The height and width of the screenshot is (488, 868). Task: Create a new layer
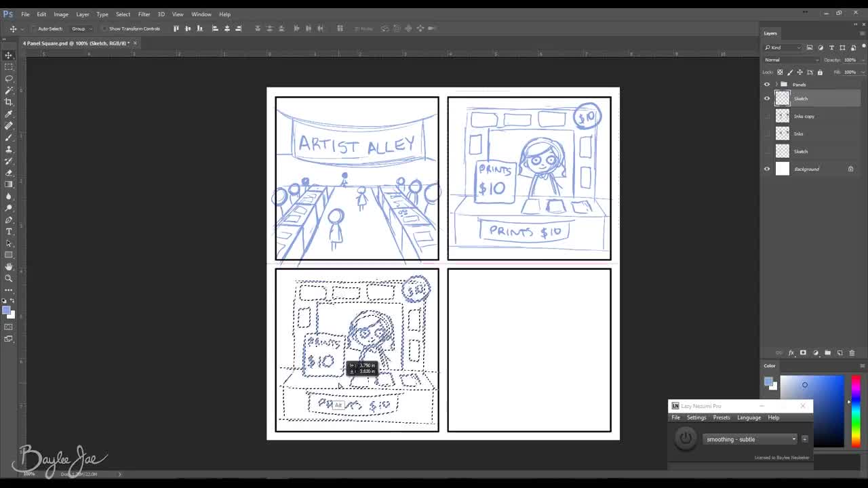[x=840, y=353]
